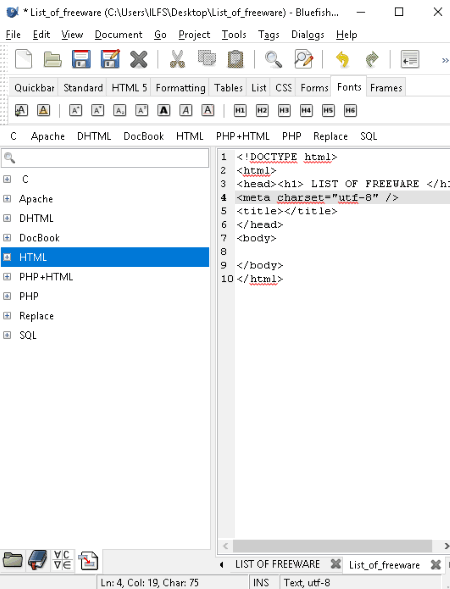Show more toolbar items chevron
Viewport: 450px width, 589px height.
click(445, 60)
